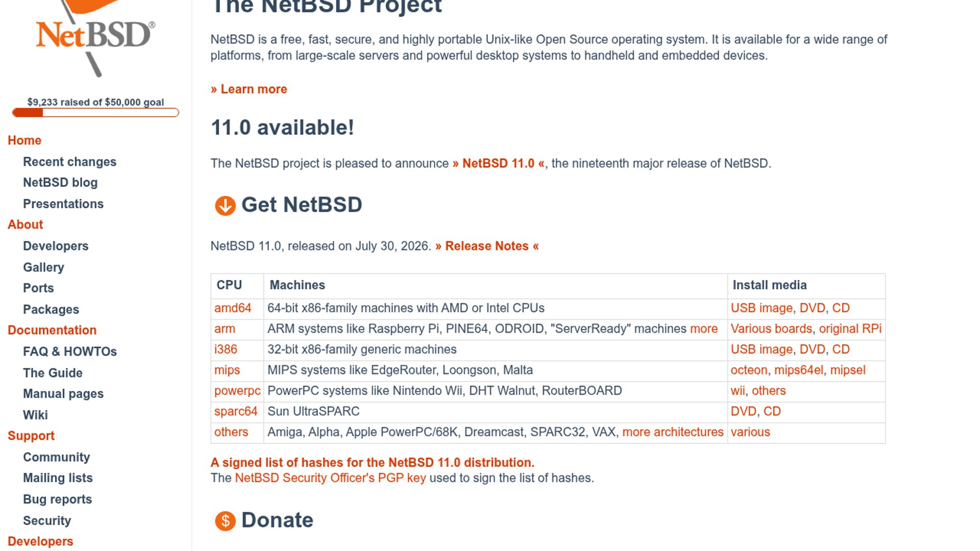This screenshot has width=980, height=551.
Task: Open the Release Notes link
Action: tap(487, 246)
